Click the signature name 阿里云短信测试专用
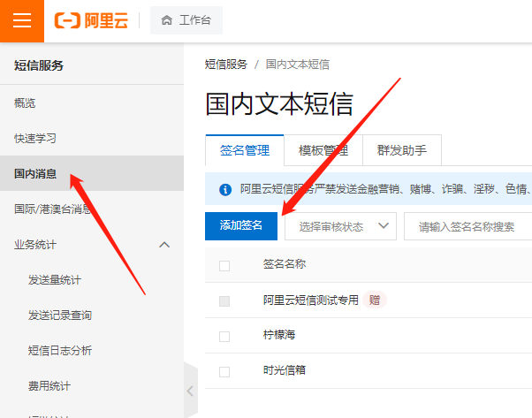This screenshot has height=418, width=532. pyautogui.click(x=311, y=300)
